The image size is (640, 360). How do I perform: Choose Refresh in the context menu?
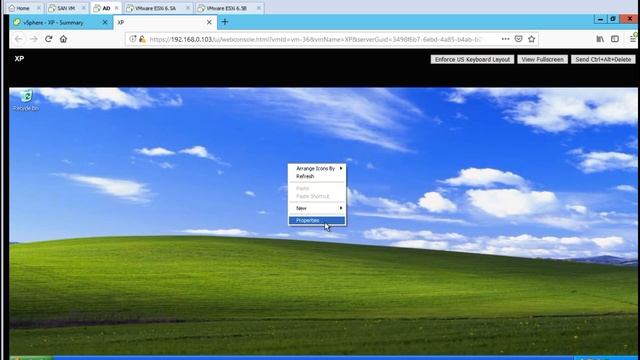point(317,176)
